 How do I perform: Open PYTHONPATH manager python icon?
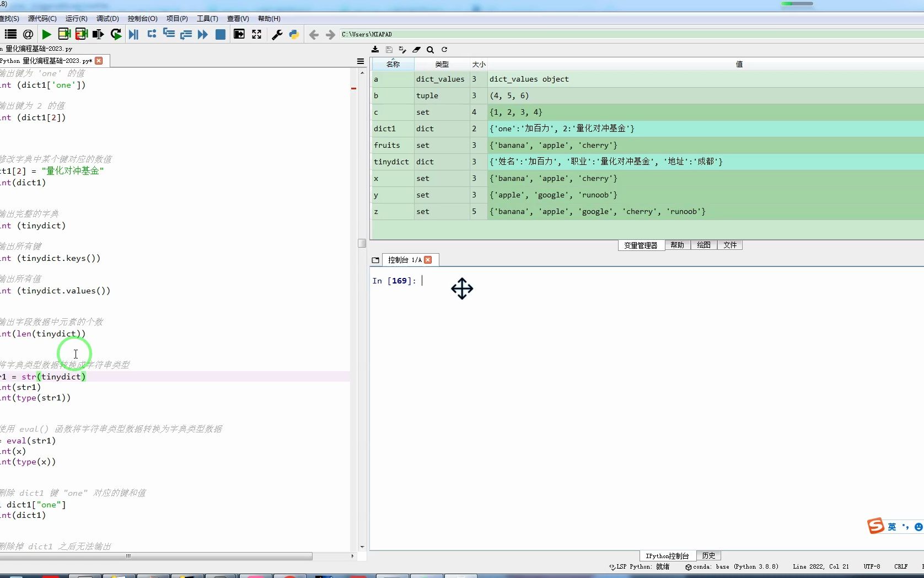294,34
